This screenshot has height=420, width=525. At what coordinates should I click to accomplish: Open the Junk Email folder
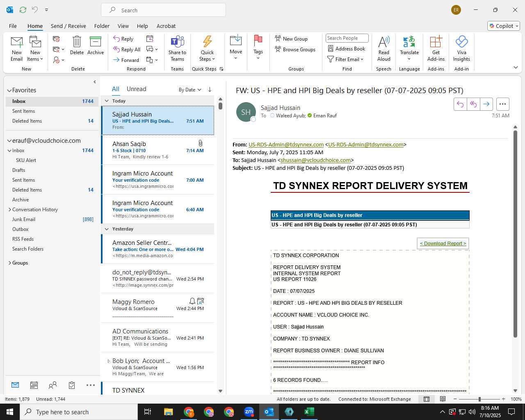pyautogui.click(x=24, y=219)
